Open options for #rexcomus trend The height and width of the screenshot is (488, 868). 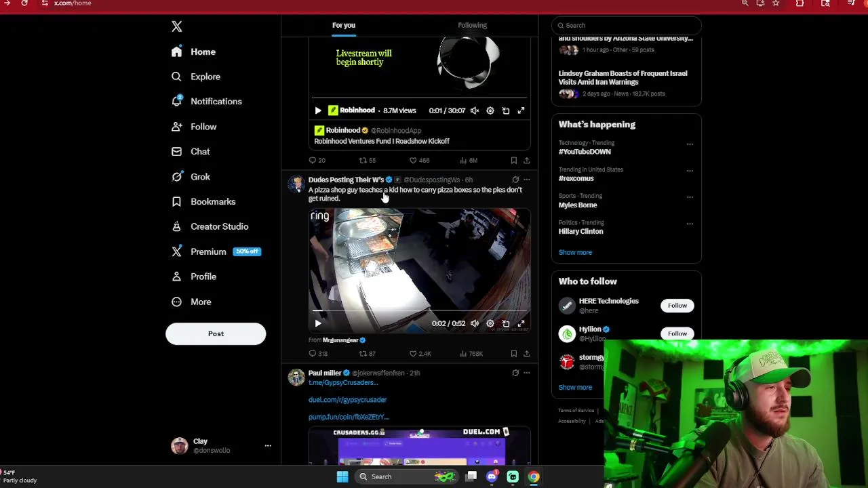click(x=690, y=171)
